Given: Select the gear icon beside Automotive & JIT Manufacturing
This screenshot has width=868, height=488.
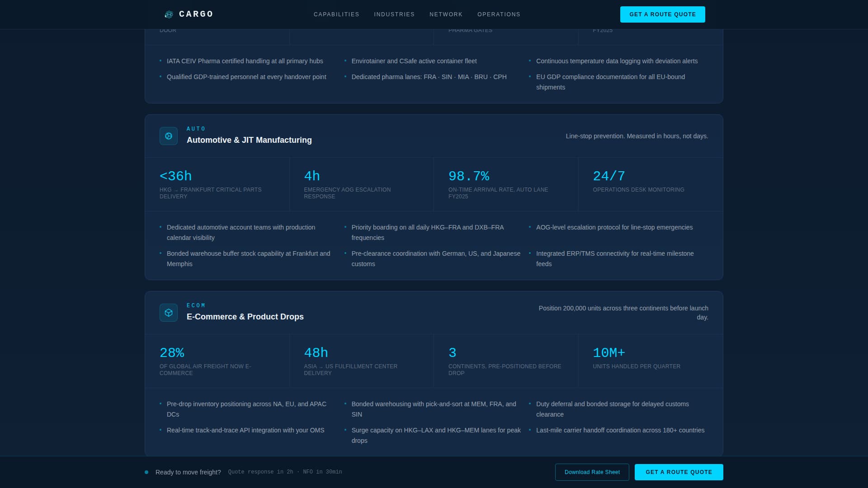Looking at the screenshot, I should coord(168,136).
